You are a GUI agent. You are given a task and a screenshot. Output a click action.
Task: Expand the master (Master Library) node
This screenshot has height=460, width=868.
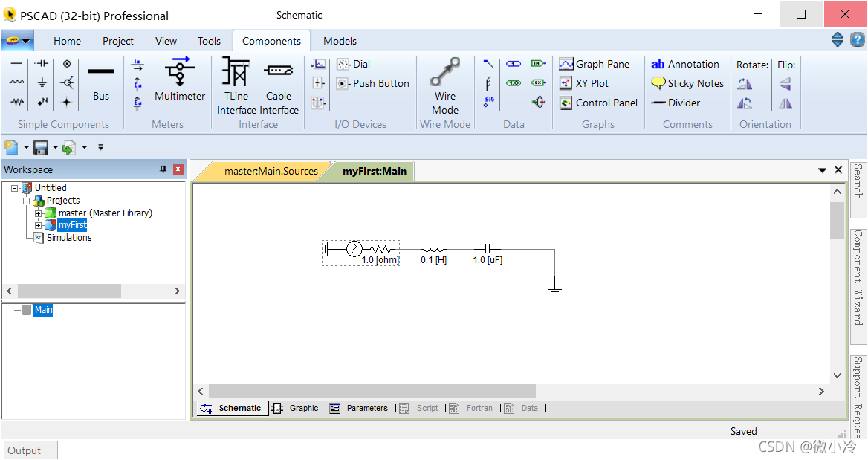coord(38,213)
